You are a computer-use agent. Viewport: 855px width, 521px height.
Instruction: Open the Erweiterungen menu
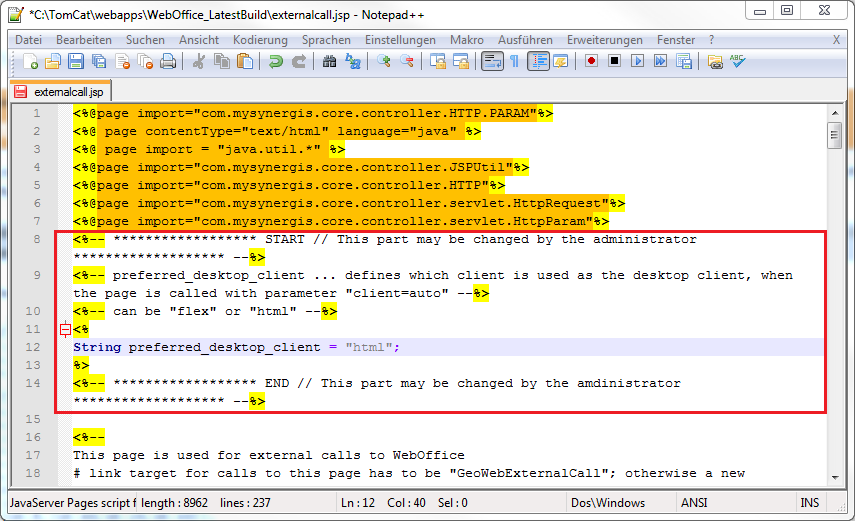605,40
